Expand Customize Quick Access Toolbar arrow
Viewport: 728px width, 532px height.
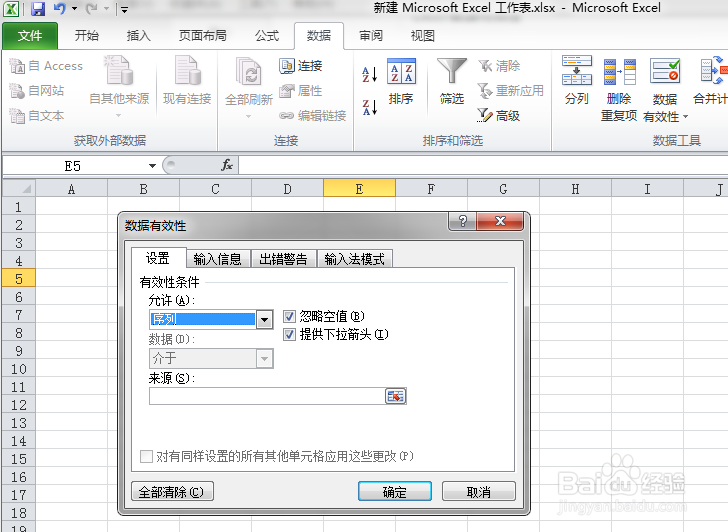coord(124,9)
